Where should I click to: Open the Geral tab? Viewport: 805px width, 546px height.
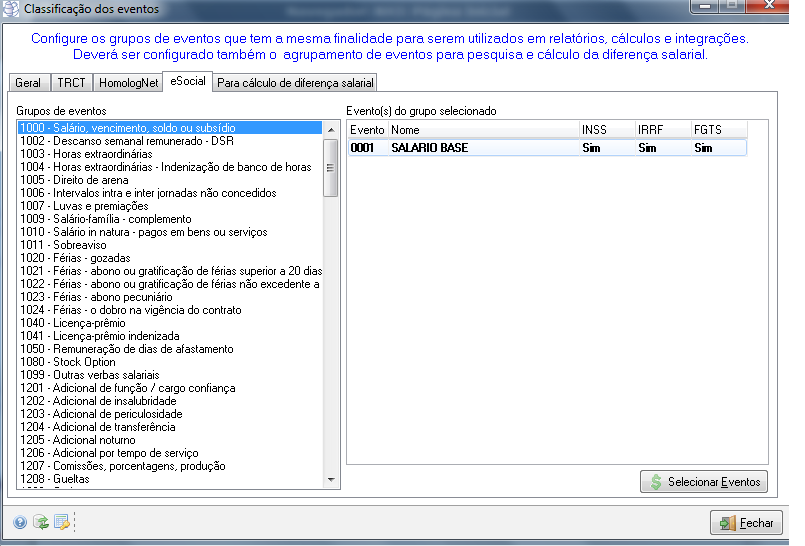pyautogui.click(x=28, y=83)
